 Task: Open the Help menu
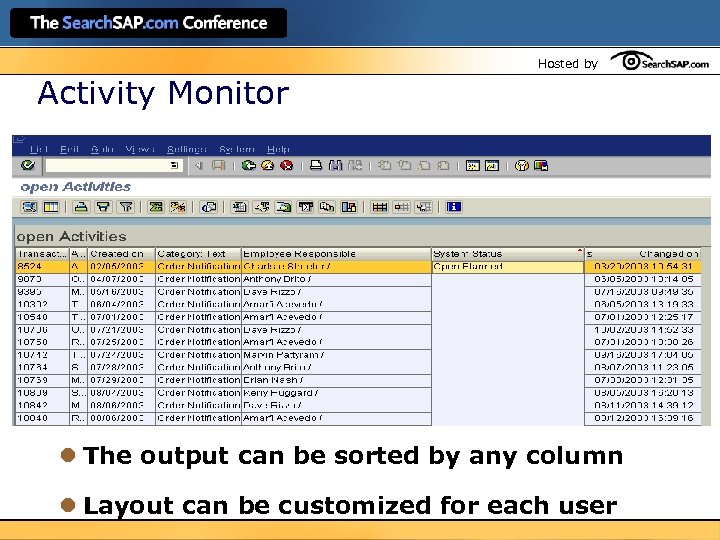click(x=278, y=149)
